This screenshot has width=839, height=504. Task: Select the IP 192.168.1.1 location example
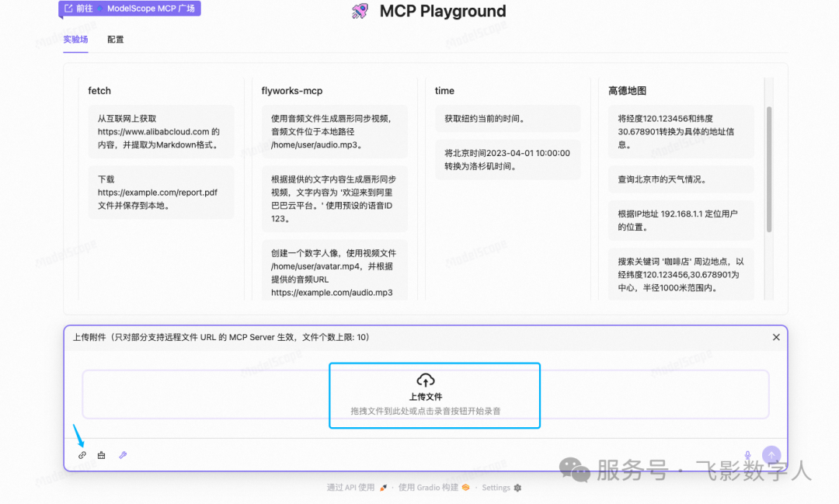tap(681, 221)
